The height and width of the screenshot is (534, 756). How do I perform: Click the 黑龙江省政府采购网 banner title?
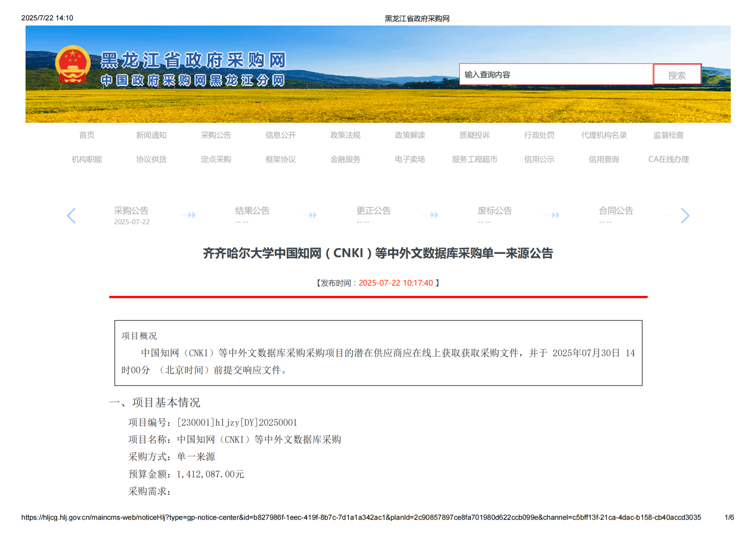pos(193,60)
